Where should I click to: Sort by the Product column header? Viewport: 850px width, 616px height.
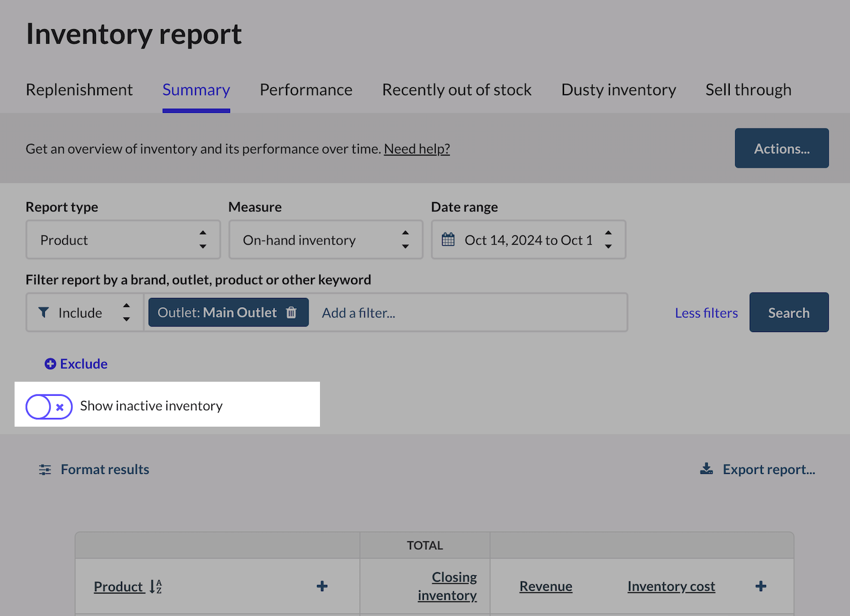click(118, 586)
